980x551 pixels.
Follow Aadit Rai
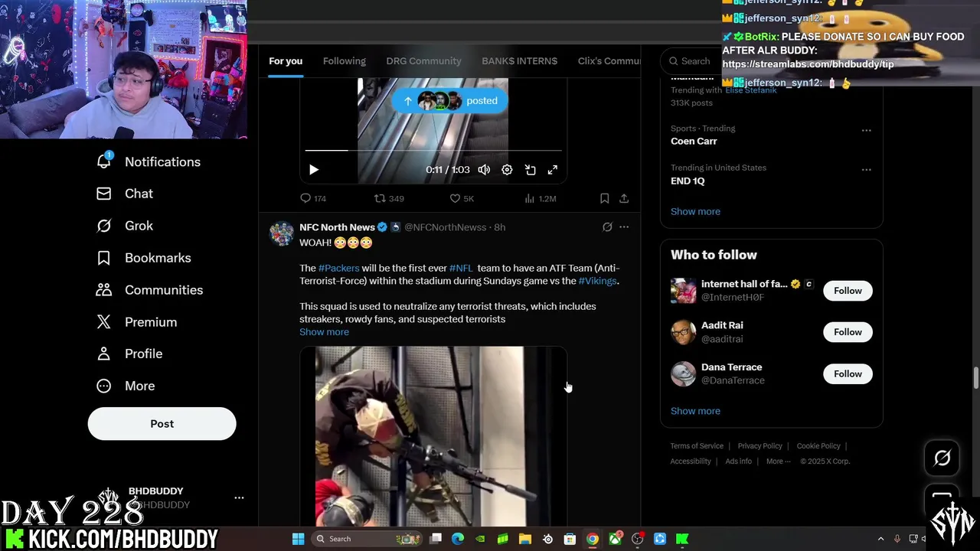point(848,332)
